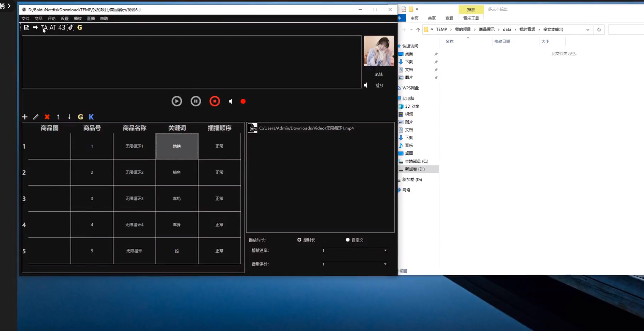Open the 评论 menu
Screen dimensions: 644x331
point(52,19)
